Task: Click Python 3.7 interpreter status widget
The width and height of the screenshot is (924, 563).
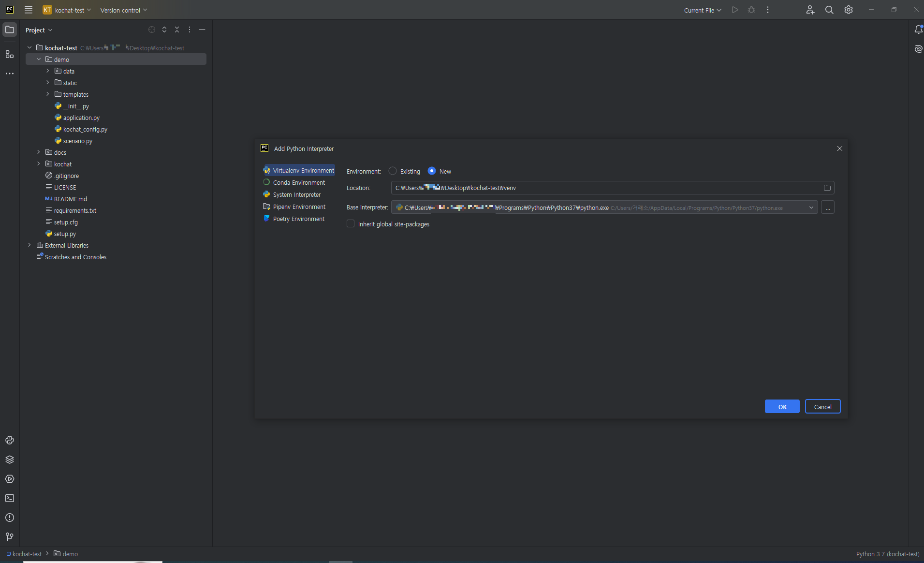Action: click(x=888, y=554)
